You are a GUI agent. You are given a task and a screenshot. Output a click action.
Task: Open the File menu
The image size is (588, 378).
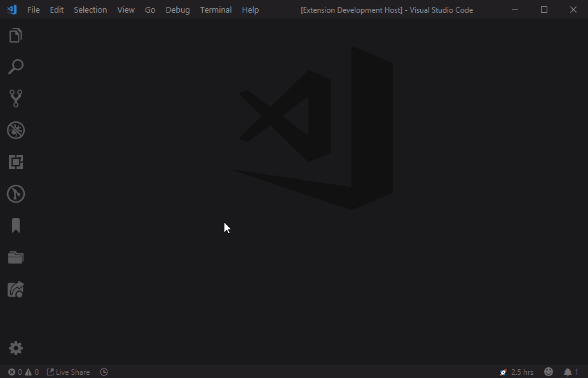click(x=34, y=10)
